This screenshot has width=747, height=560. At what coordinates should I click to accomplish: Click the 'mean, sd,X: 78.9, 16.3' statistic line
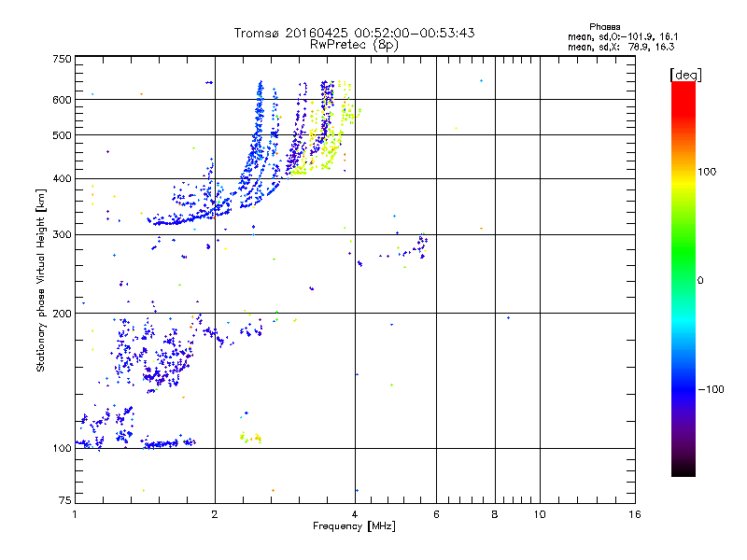pyautogui.click(x=621, y=47)
